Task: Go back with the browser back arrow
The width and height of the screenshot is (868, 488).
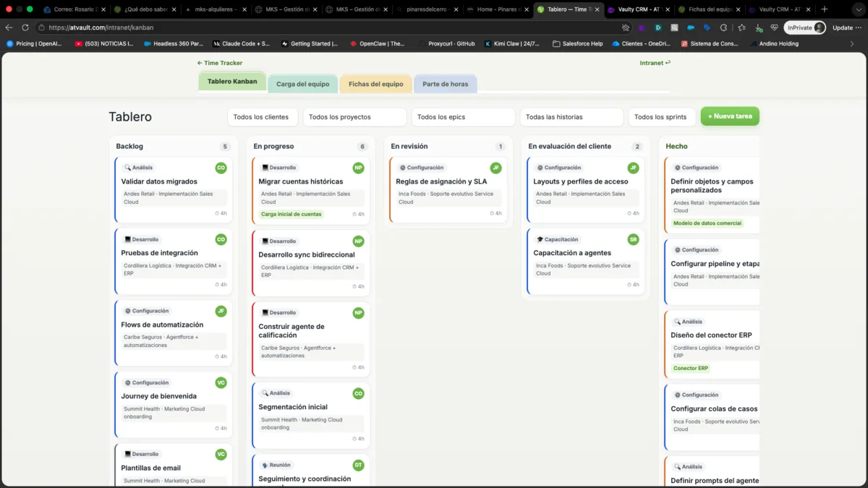Action: point(9,27)
